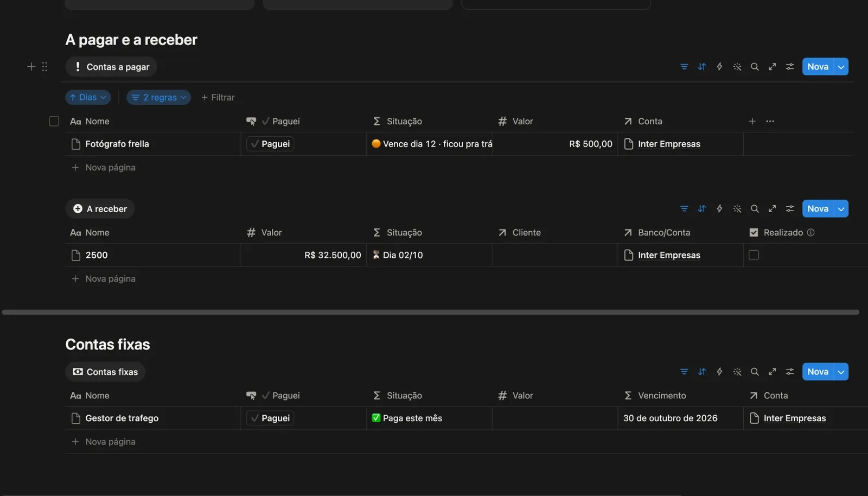Add Nova página under Gestor de trafego

(104, 442)
